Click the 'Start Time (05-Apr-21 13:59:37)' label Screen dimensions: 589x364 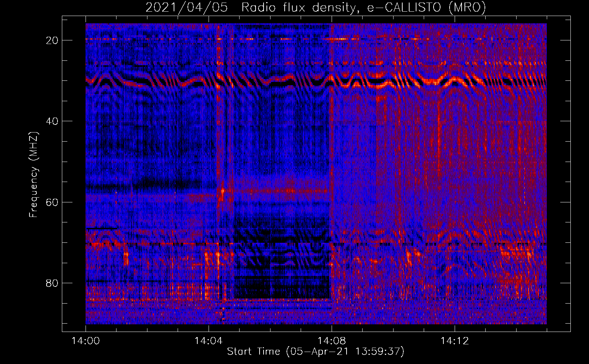coord(316,352)
